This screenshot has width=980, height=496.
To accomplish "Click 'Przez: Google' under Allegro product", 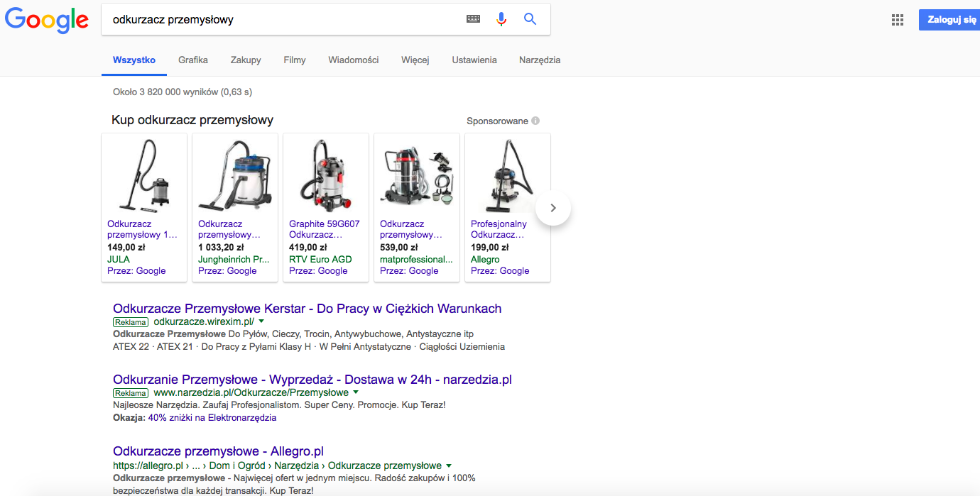I will (x=500, y=270).
